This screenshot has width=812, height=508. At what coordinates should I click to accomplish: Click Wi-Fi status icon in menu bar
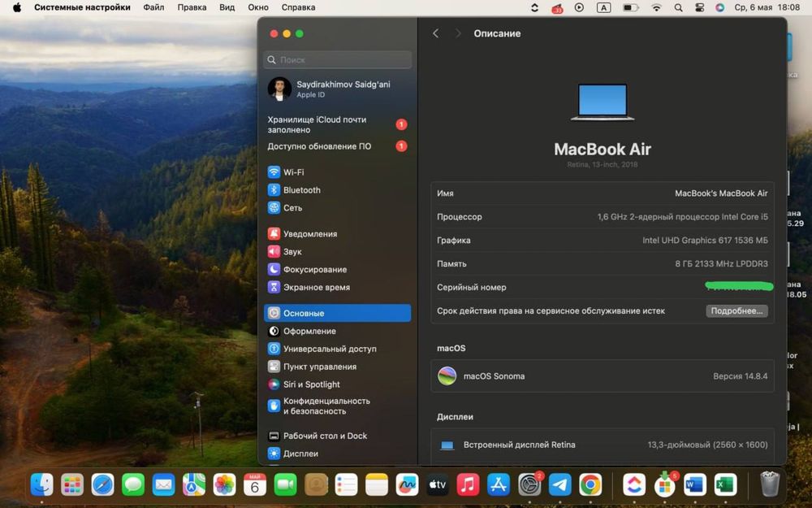[656, 8]
